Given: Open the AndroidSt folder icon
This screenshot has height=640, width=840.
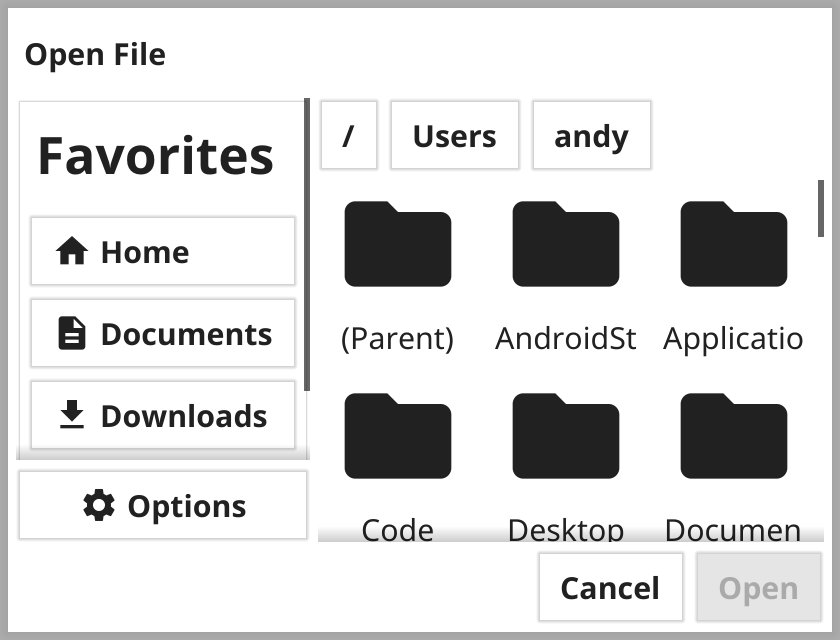Looking at the screenshot, I should click(565, 245).
